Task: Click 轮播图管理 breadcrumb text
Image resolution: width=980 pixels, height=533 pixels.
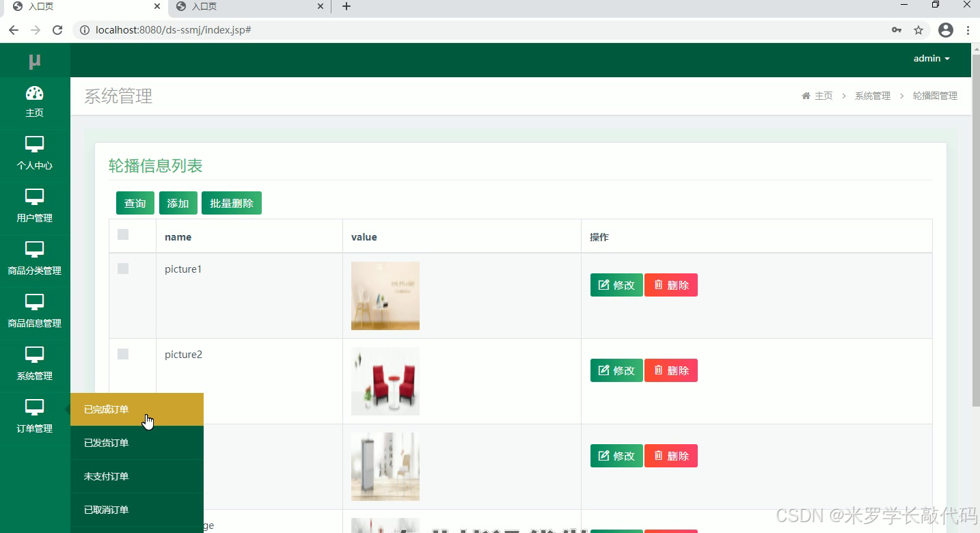Action: (x=935, y=96)
